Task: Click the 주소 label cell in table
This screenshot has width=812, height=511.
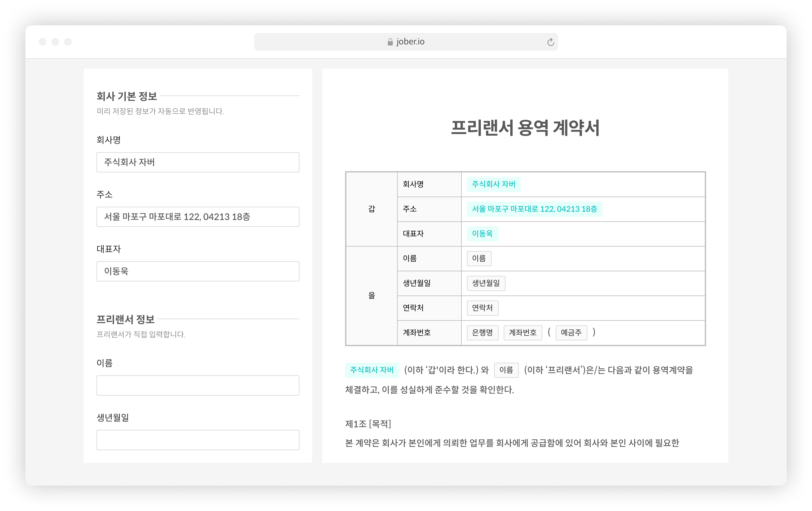Action: point(429,209)
